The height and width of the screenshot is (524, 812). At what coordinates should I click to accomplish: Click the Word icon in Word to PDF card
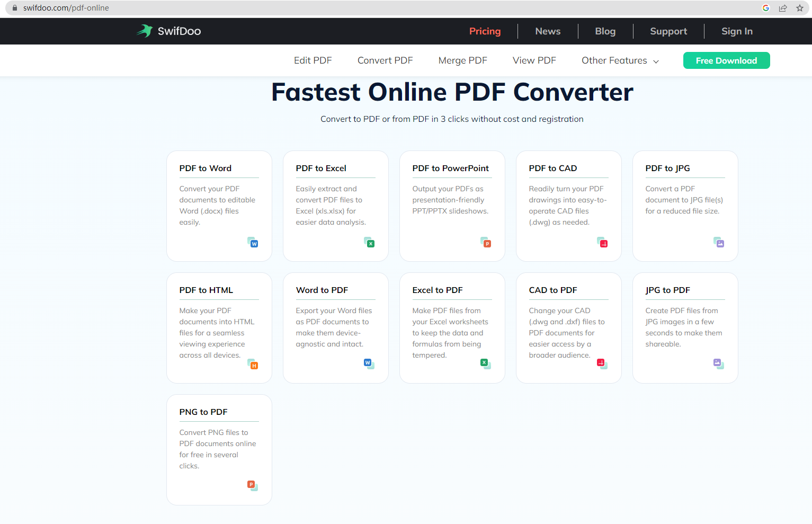369,364
